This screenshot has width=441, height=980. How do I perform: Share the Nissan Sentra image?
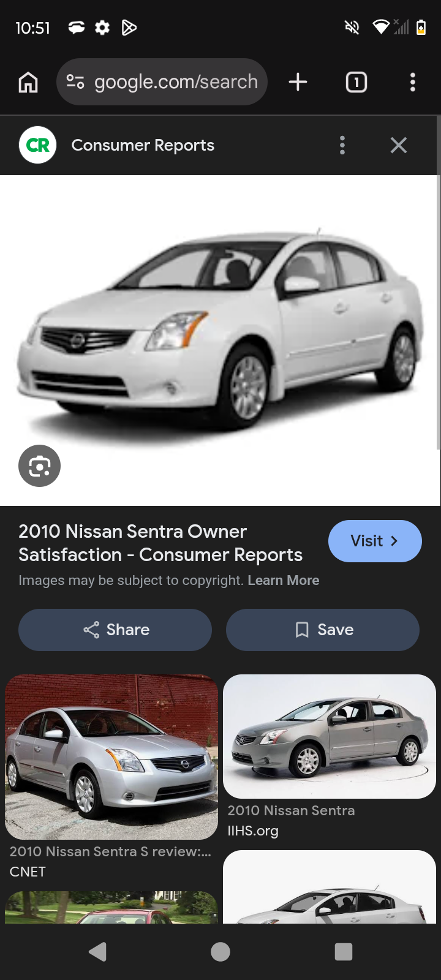click(x=115, y=630)
